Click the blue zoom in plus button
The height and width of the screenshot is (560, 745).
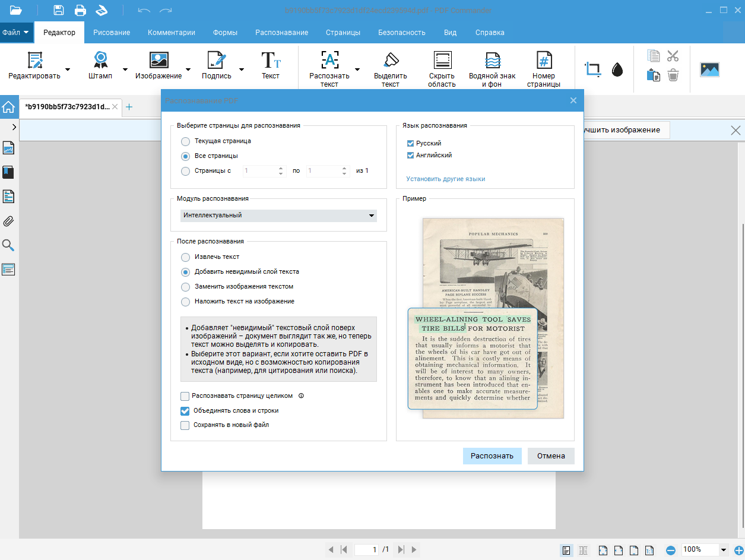click(x=739, y=550)
